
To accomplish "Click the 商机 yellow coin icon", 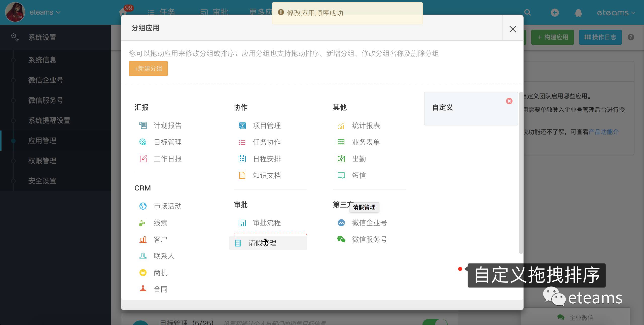I will coord(143,273).
